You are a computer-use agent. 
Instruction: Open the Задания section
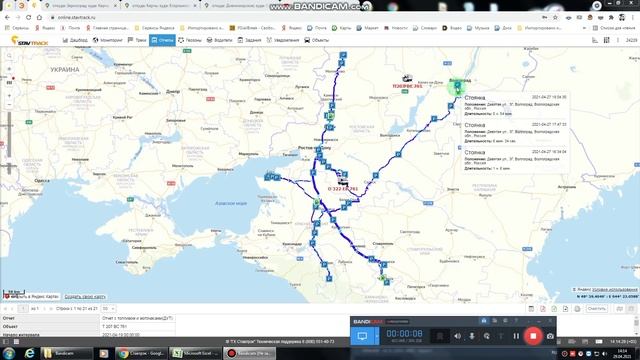coord(249,40)
